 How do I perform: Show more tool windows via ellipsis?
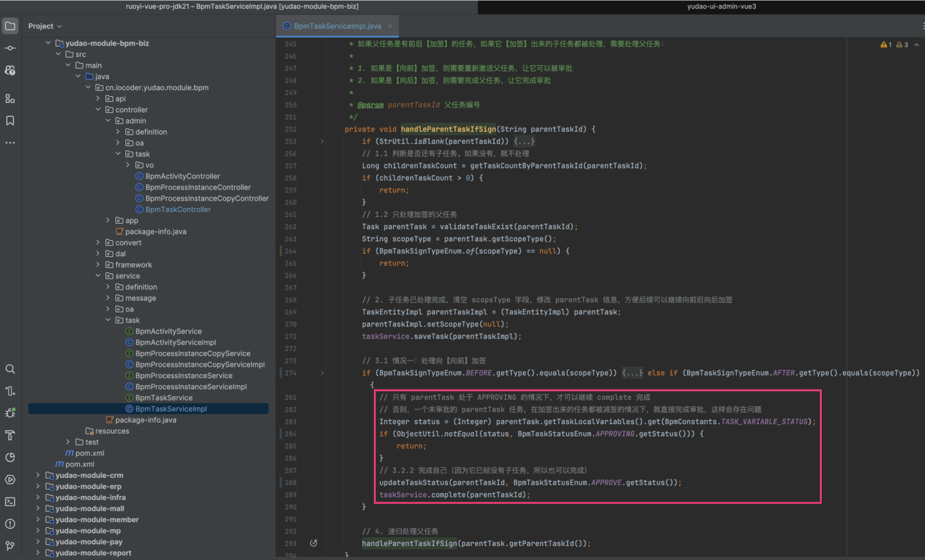point(10,143)
